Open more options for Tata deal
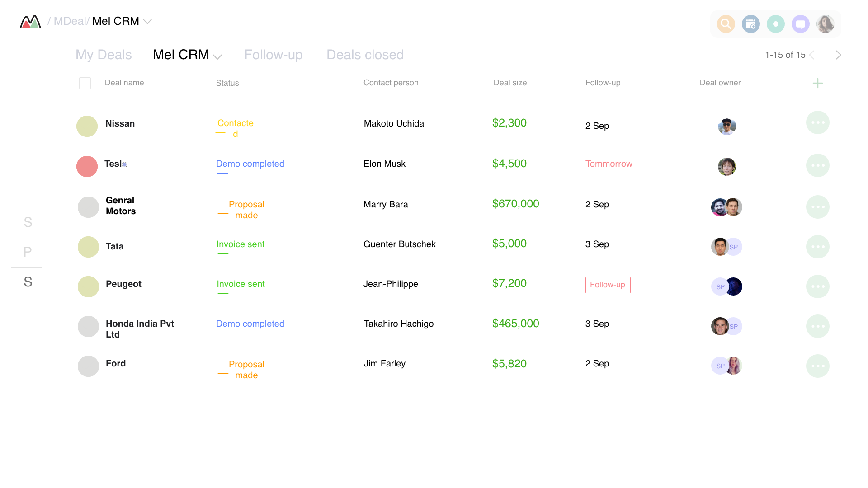868x488 pixels. [818, 247]
